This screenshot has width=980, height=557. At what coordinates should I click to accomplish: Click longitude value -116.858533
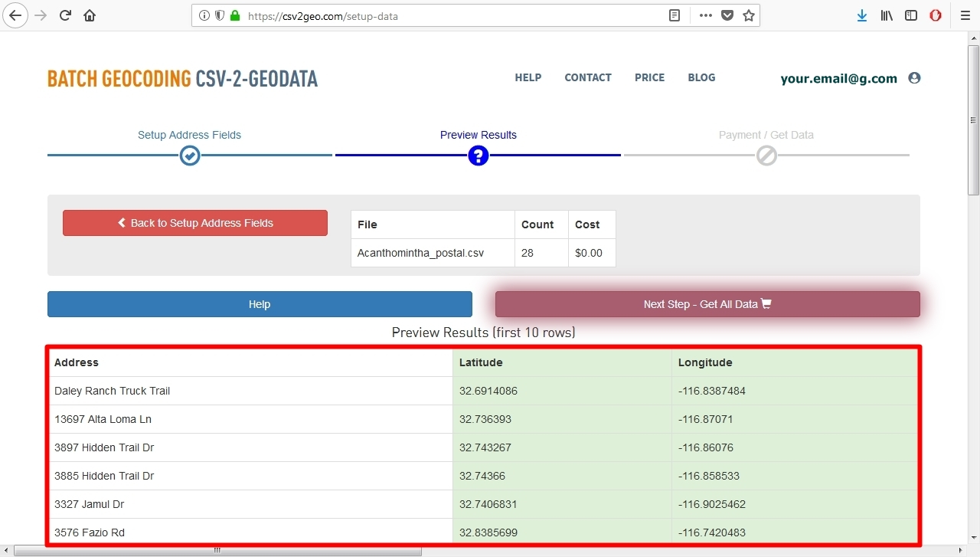[709, 476]
